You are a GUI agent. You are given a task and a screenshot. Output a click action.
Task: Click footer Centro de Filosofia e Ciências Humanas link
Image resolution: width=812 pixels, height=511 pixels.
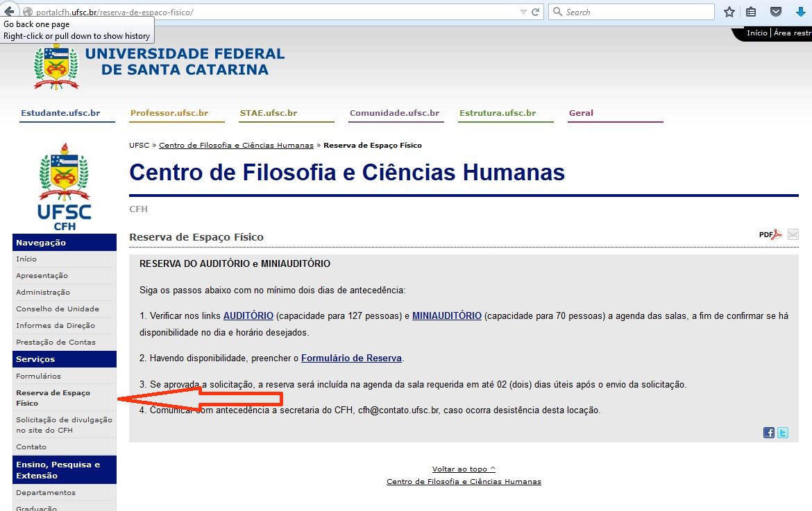[x=464, y=481]
